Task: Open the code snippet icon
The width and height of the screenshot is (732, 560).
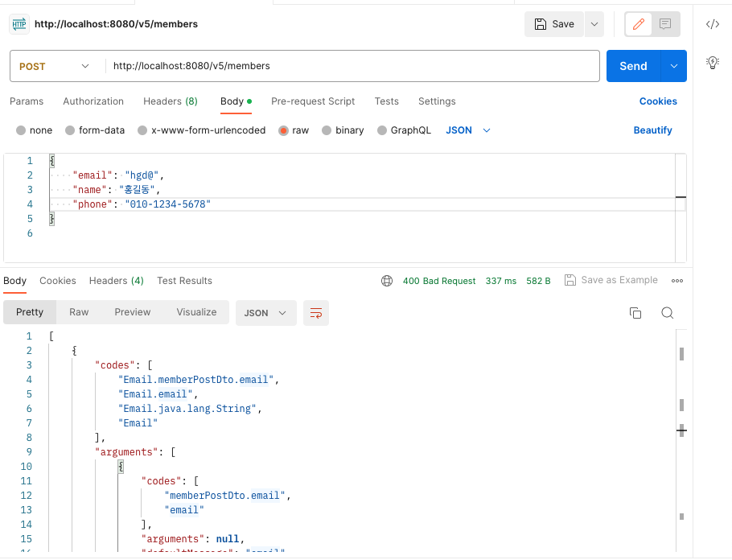Action: (713, 24)
